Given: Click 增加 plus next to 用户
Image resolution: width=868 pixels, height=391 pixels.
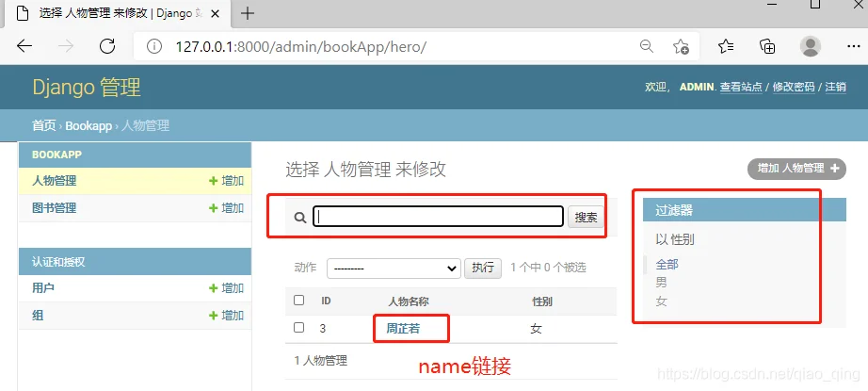Looking at the screenshot, I should click(x=226, y=288).
